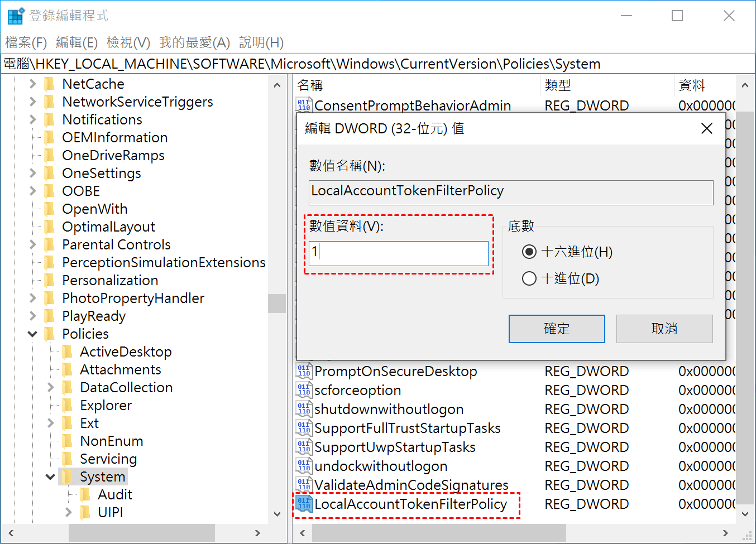Screen dimensions: 756x544
Task: Expand the OneSettings tree node
Action: tap(32, 173)
